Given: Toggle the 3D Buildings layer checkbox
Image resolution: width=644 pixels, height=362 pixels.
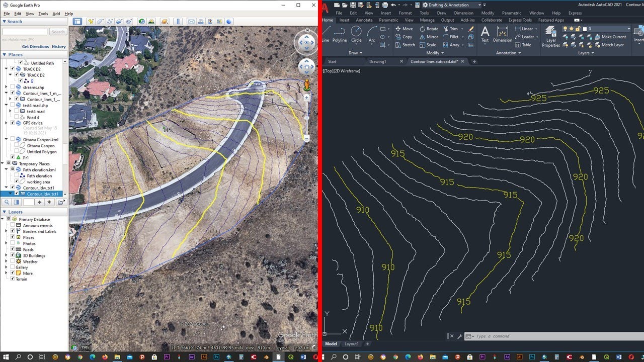Looking at the screenshot, I should click(x=13, y=255).
